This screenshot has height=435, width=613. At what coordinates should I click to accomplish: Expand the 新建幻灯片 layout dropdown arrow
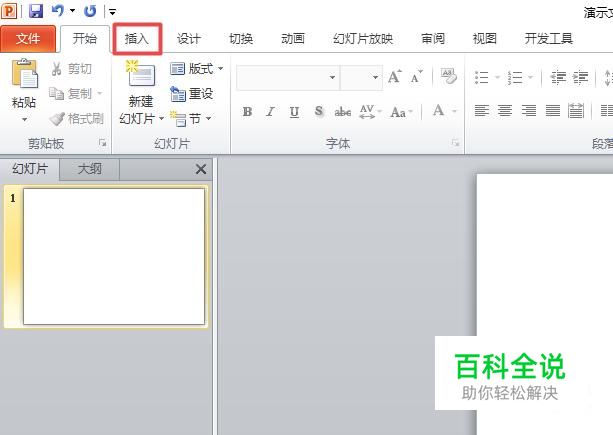[x=161, y=118]
